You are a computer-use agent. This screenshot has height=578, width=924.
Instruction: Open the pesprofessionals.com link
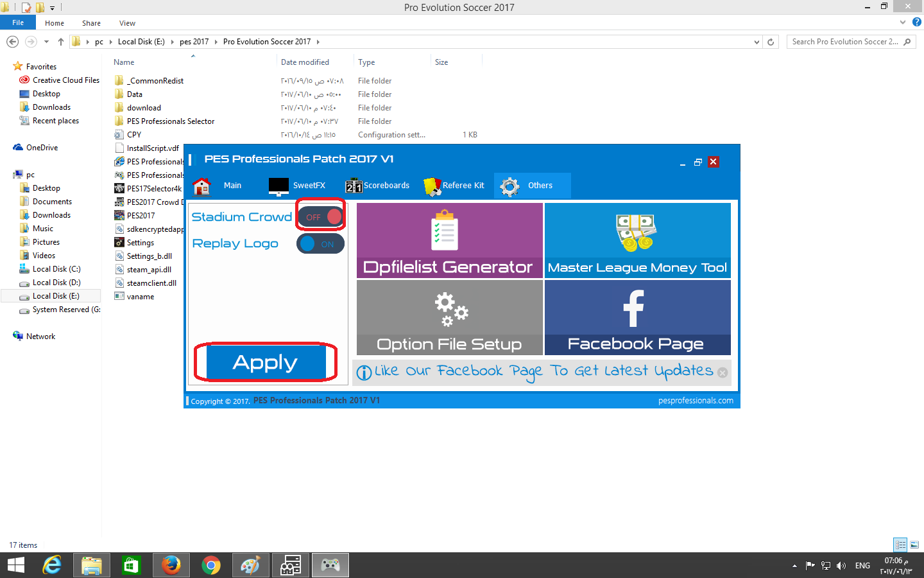click(696, 400)
